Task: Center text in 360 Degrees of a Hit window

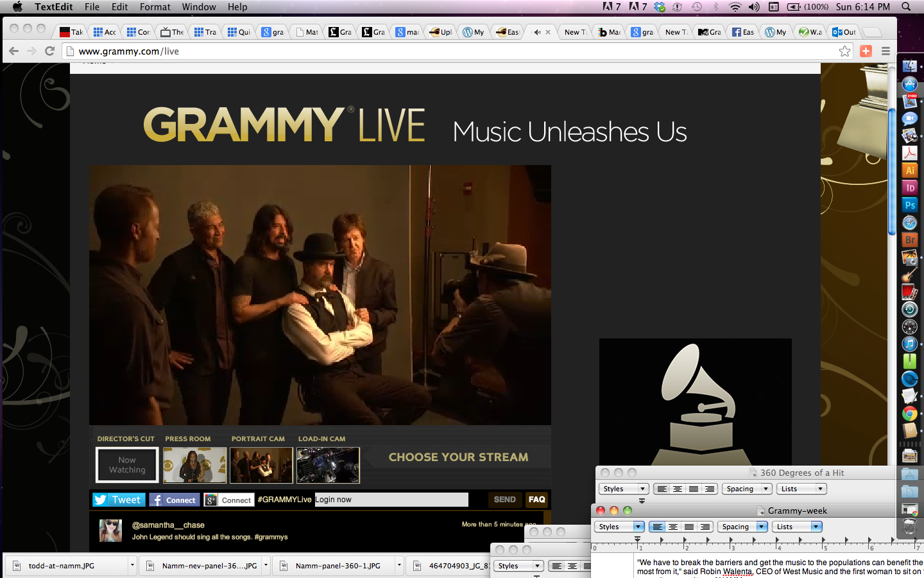Action: [x=678, y=489]
